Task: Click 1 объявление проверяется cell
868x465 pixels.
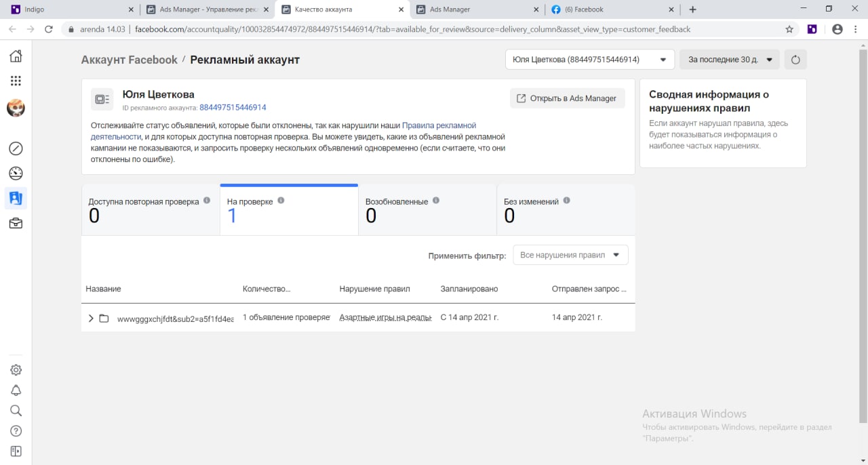Action: pyautogui.click(x=286, y=317)
